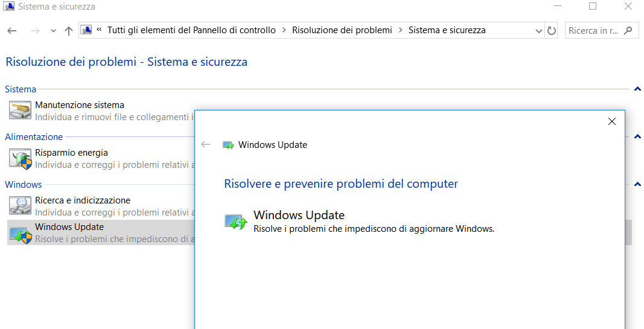Open the recent locations dropdown arrow
Image resolution: width=644 pixels, height=329 pixels.
click(53, 31)
